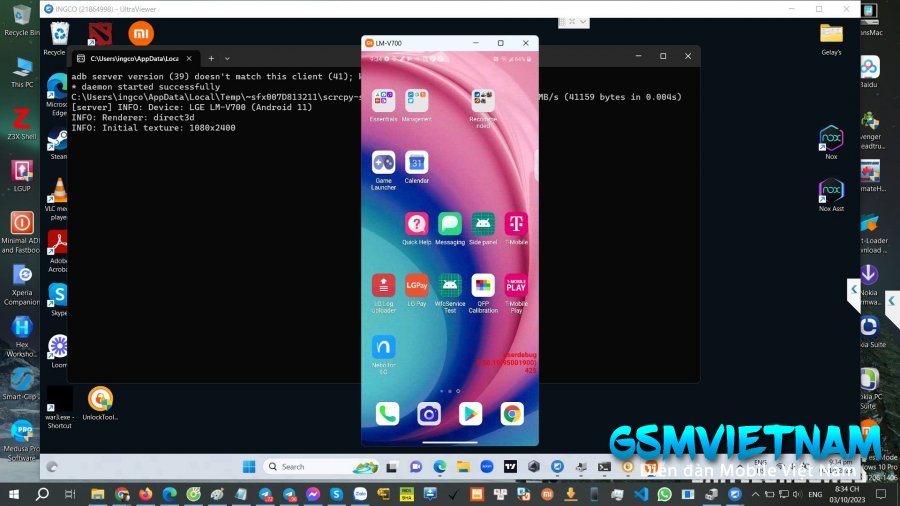The width and height of the screenshot is (900, 506).
Task: Open LG Pay on the phone
Action: pyautogui.click(x=417, y=285)
